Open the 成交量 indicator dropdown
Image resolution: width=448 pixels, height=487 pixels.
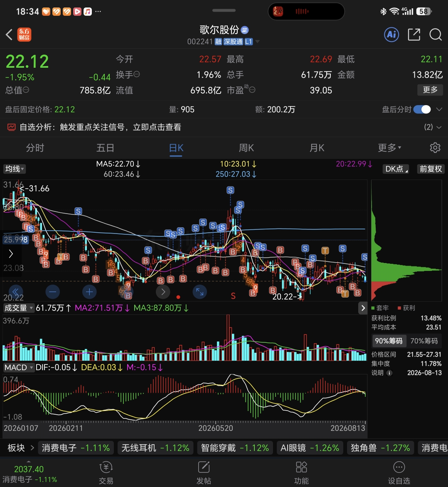coord(18,308)
